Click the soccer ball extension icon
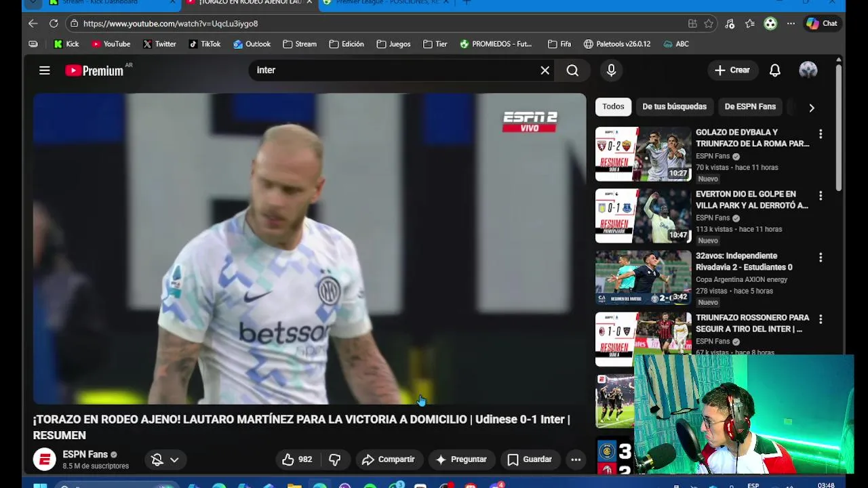 (x=770, y=24)
